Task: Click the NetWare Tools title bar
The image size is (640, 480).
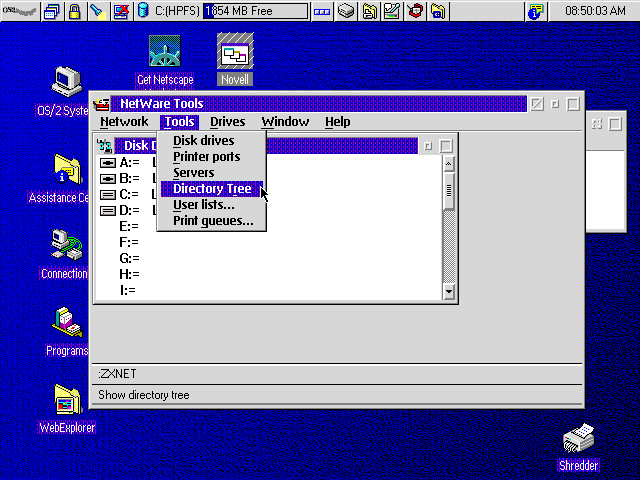Action: point(318,104)
